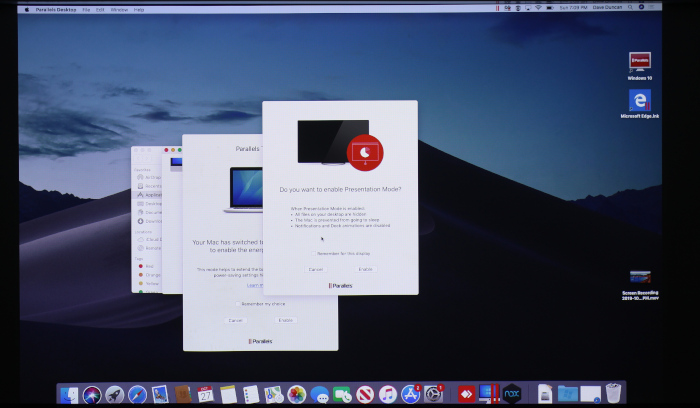Open AirPlay display menu bar icon
700x408 pixels.
pyautogui.click(x=528, y=8)
